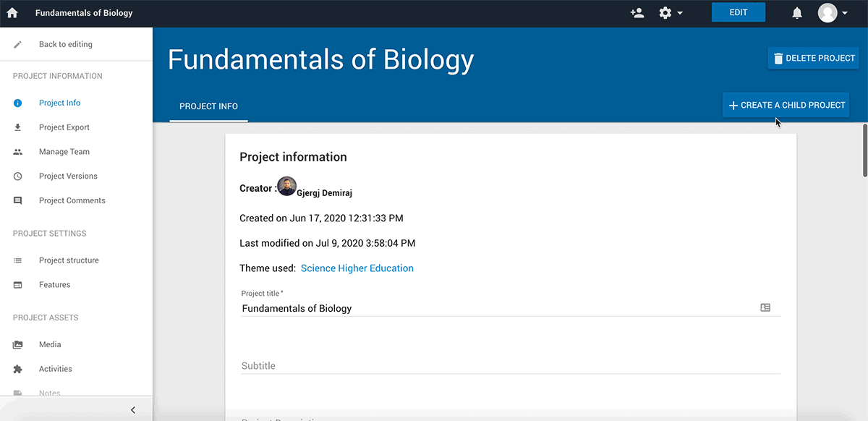868x421 pixels.
Task: Click the Activities puzzle piece icon
Action: click(18, 369)
